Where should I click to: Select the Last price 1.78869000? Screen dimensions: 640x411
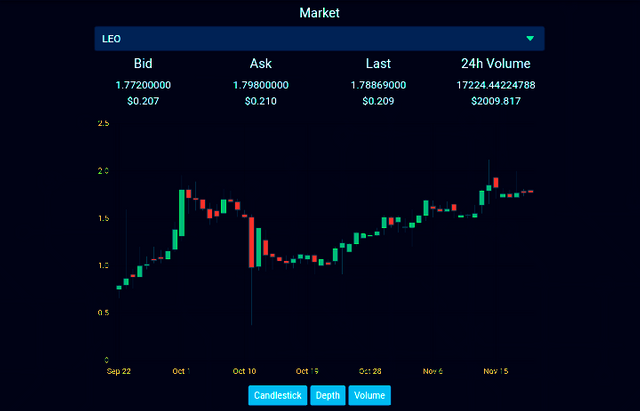(x=378, y=85)
